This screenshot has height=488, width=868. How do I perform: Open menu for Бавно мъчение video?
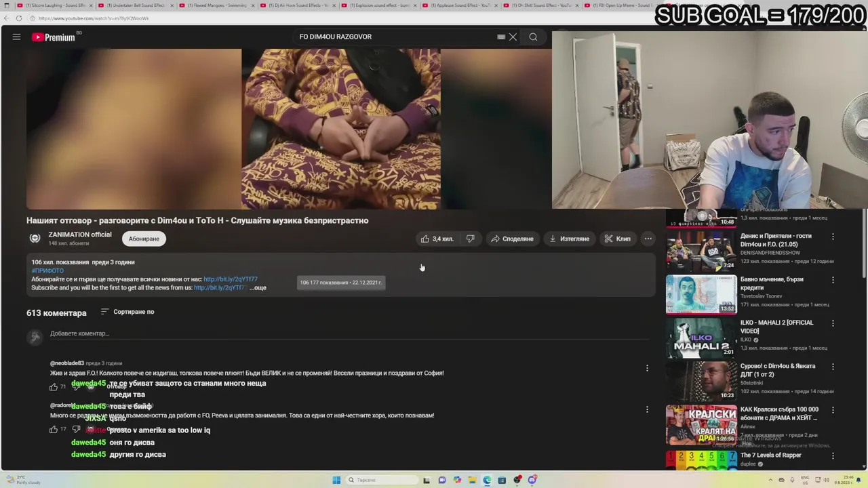click(x=833, y=280)
